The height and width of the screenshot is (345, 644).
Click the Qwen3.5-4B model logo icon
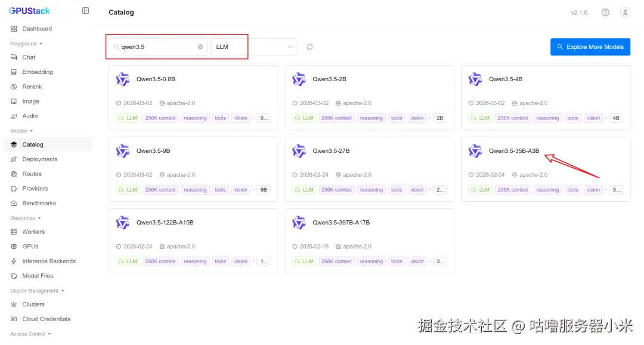tap(475, 79)
